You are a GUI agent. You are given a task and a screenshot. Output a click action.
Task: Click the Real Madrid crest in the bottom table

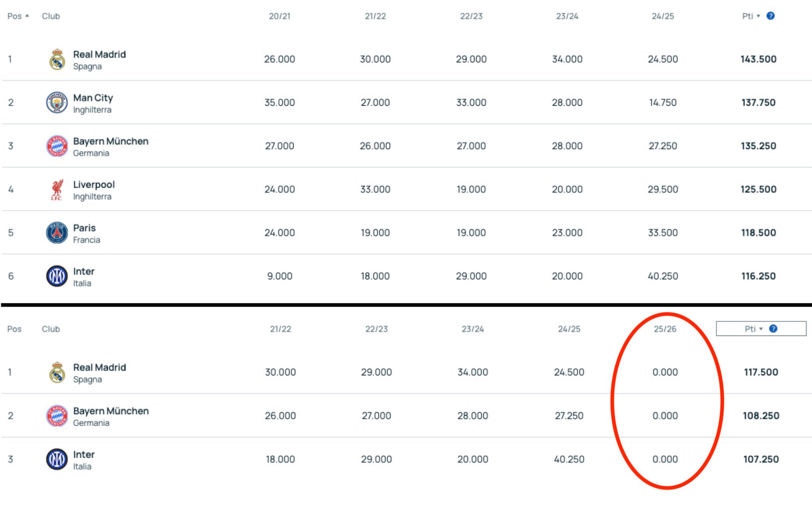57,372
